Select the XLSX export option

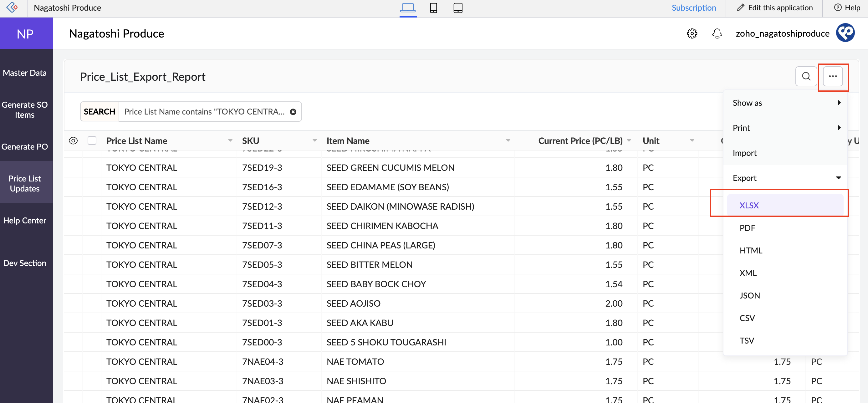click(749, 205)
